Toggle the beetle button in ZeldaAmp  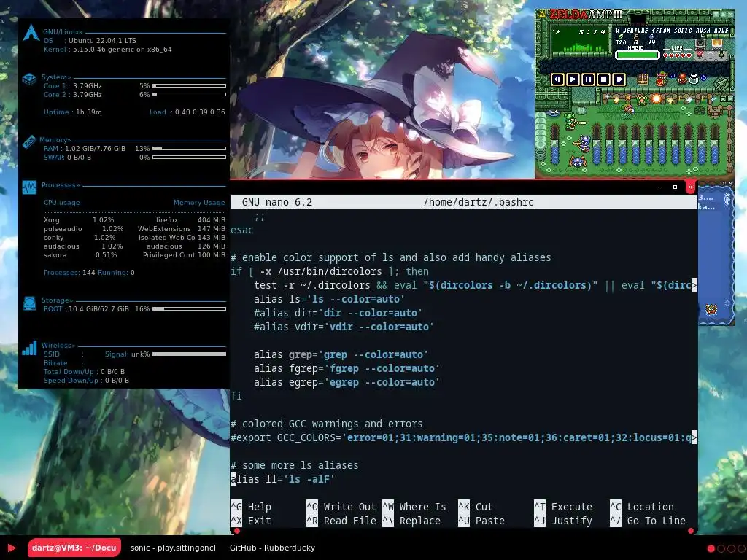pos(721,55)
